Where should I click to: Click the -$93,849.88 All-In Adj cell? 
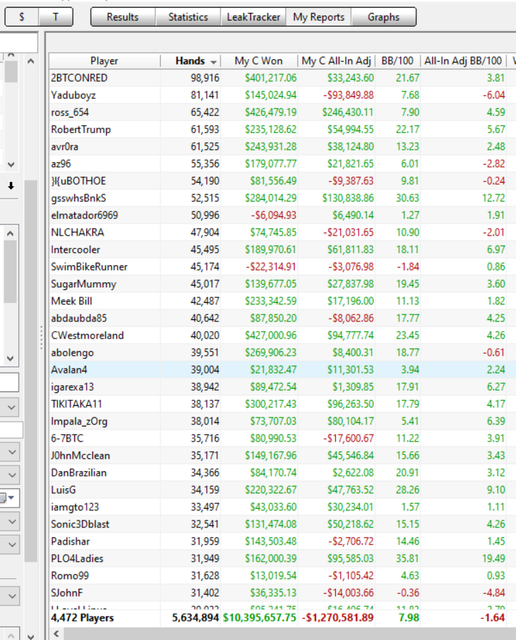tap(348, 95)
